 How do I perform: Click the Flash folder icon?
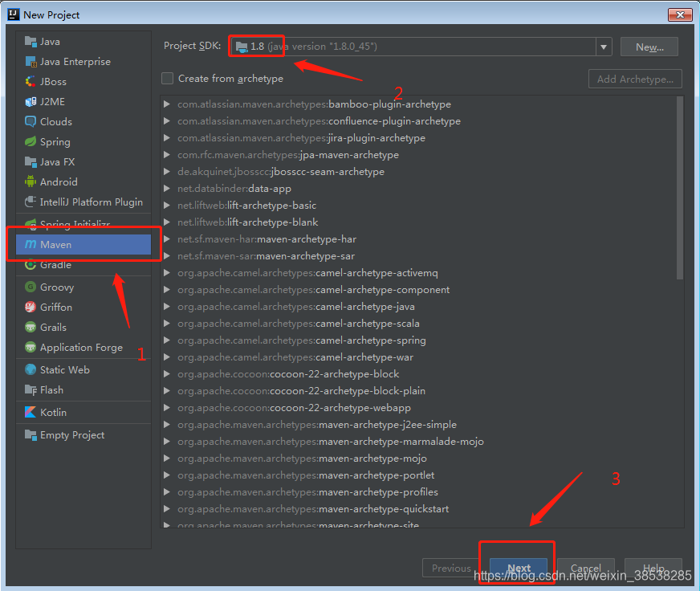[31, 390]
